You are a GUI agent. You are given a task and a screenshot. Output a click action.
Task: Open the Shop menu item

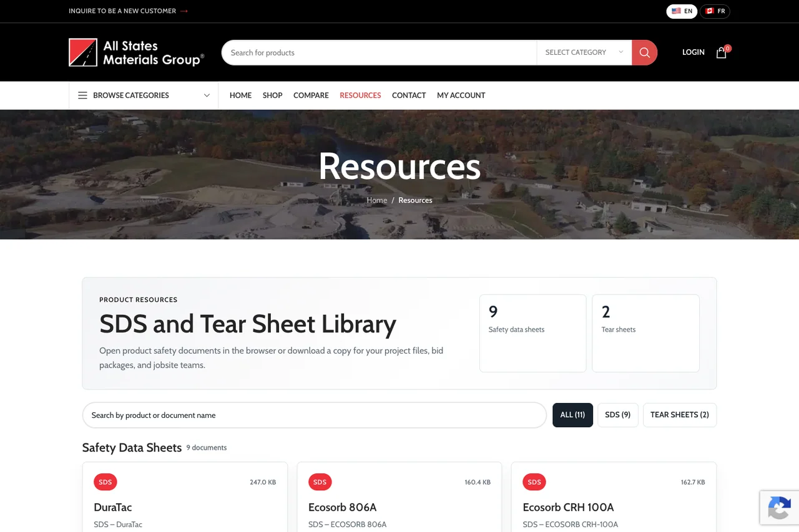[x=272, y=95]
